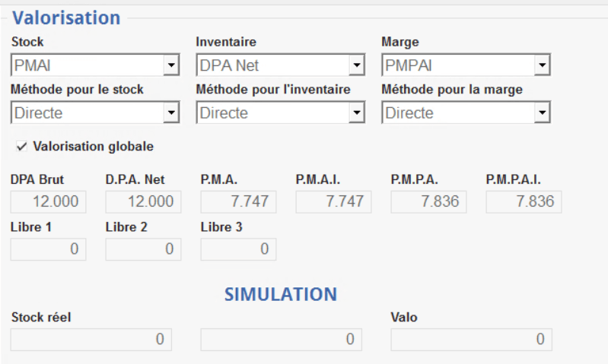This screenshot has width=608, height=364.
Task: Select the Valo simulation field
Action: click(471, 340)
